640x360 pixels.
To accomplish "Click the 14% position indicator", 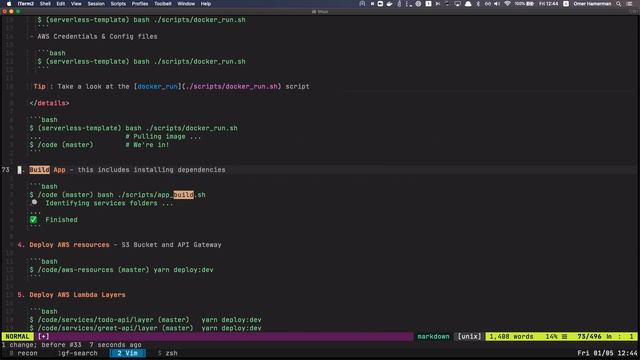I will pos(551,336).
